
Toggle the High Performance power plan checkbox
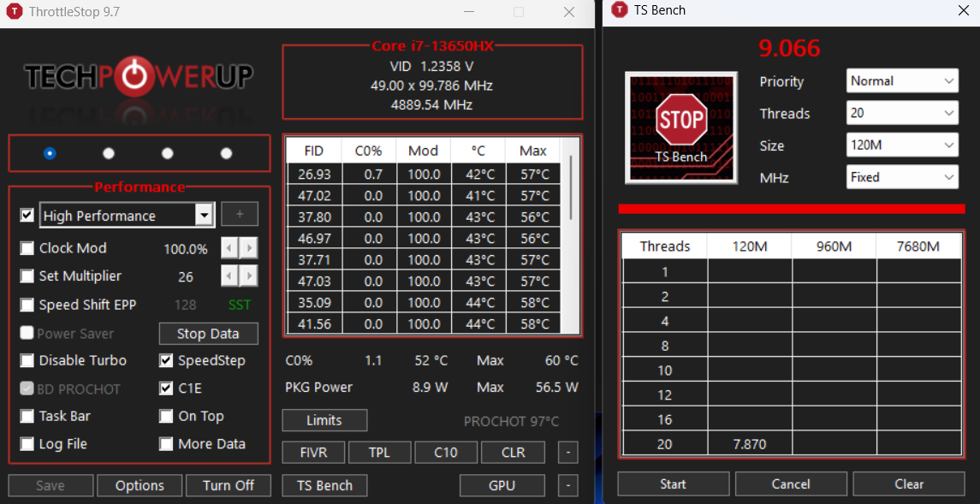pos(27,216)
